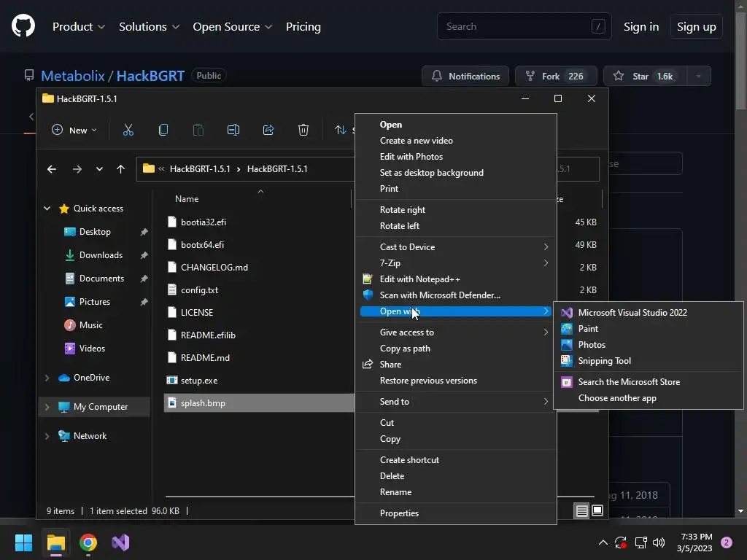
Task: Click the Share icon in Explorer toolbar
Action: click(x=268, y=130)
